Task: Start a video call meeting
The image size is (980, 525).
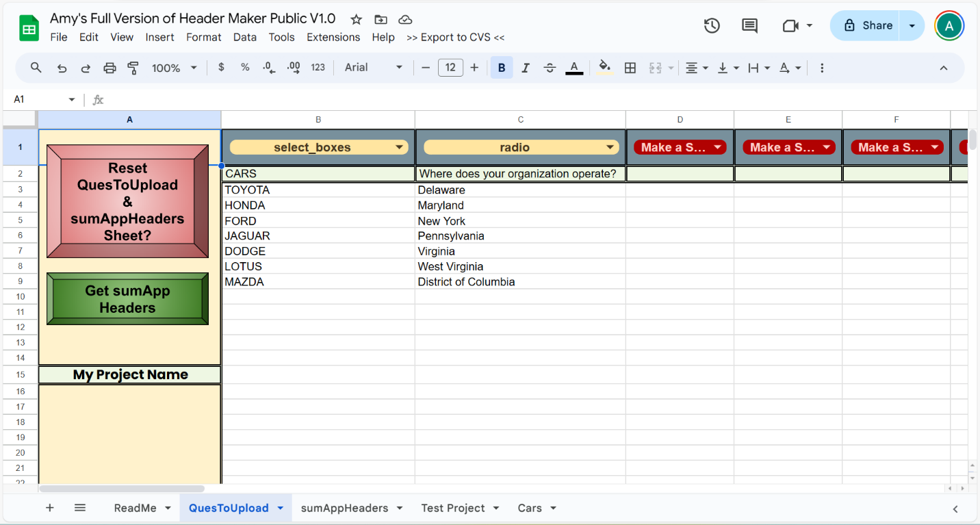Action: pyautogui.click(x=790, y=25)
